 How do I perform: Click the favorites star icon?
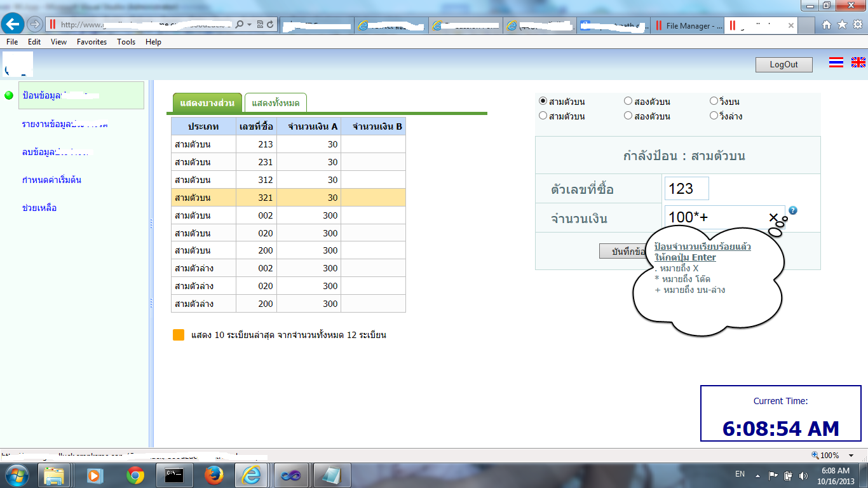tap(842, 25)
